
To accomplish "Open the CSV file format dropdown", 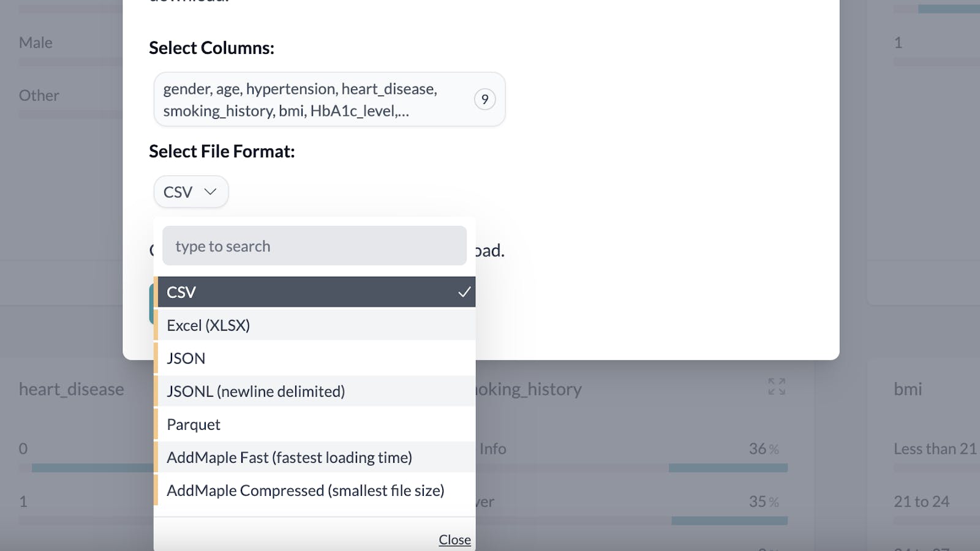I will [x=190, y=192].
